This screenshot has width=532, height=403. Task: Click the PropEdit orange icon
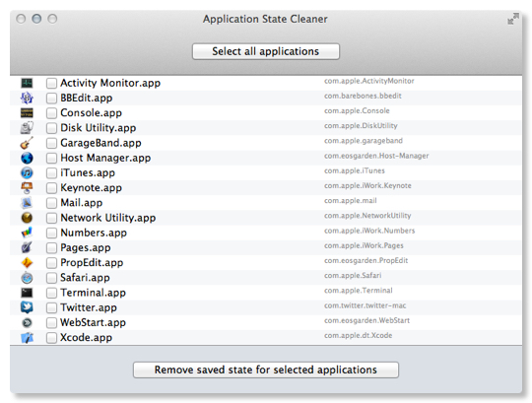click(x=27, y=262)
